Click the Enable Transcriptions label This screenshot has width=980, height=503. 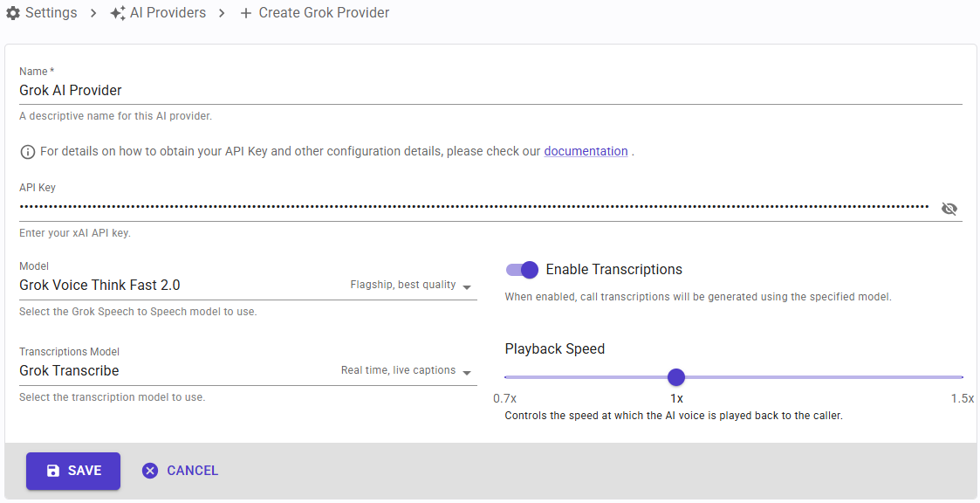pyautogui.click(x=613, y=270)
